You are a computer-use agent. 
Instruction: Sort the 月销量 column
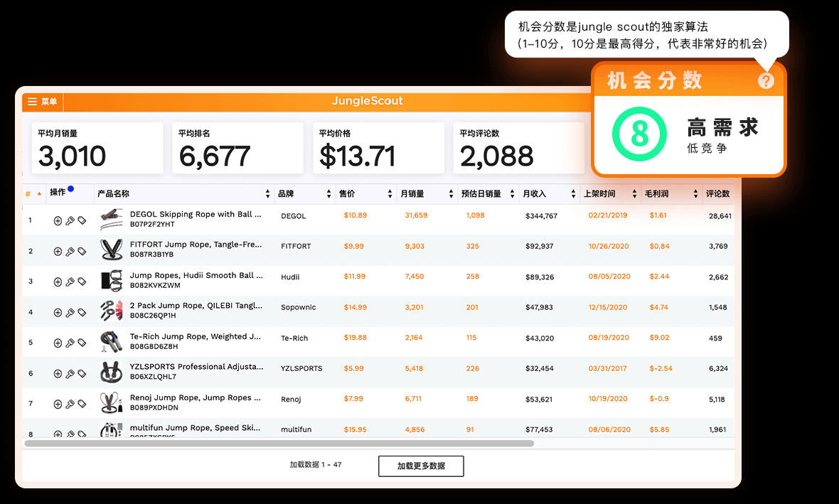(451, 193)
